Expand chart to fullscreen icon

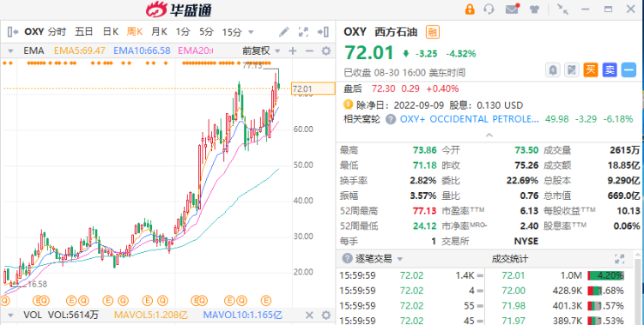pyautogui.click(x=303, y=32)
